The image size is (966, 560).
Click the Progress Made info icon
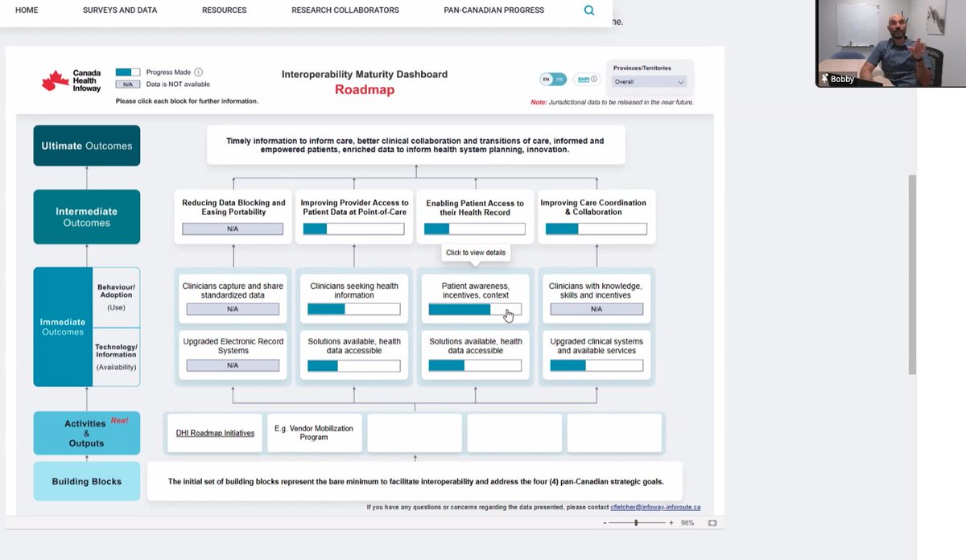(199, 72)
